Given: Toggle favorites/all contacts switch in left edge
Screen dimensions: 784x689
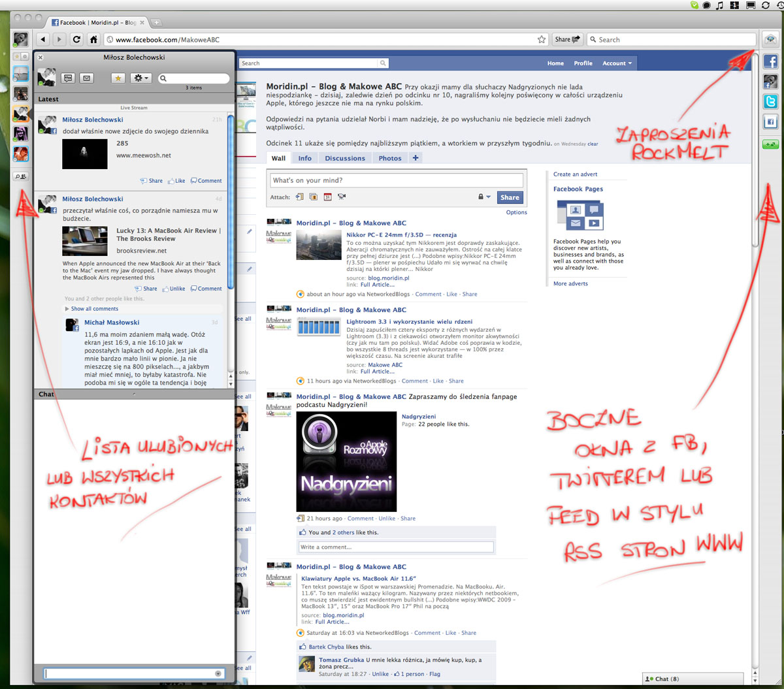Looking at the screenshot, I should 20,57.
